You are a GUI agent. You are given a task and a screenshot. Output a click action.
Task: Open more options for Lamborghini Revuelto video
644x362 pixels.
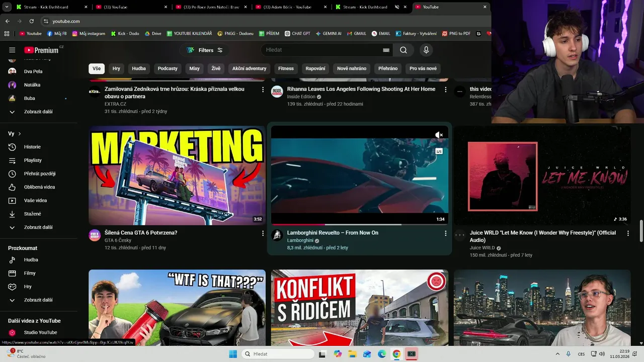[x=445, y=233]
